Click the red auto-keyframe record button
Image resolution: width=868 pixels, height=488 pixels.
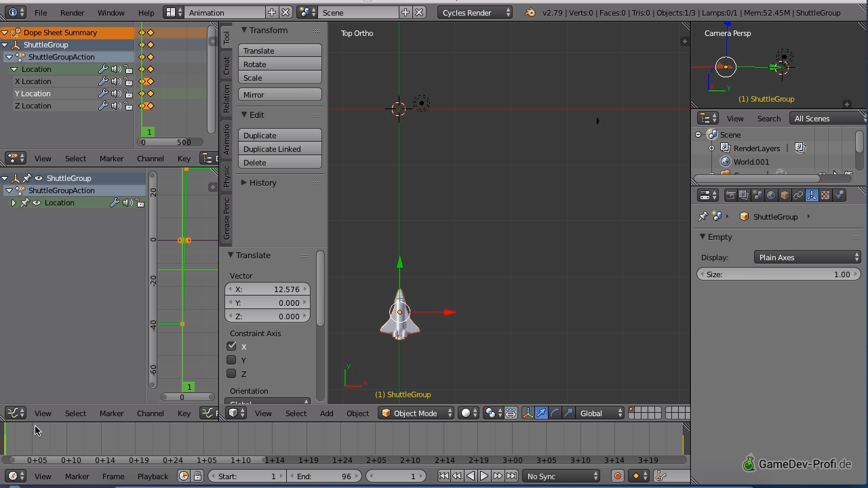point(618,476)
